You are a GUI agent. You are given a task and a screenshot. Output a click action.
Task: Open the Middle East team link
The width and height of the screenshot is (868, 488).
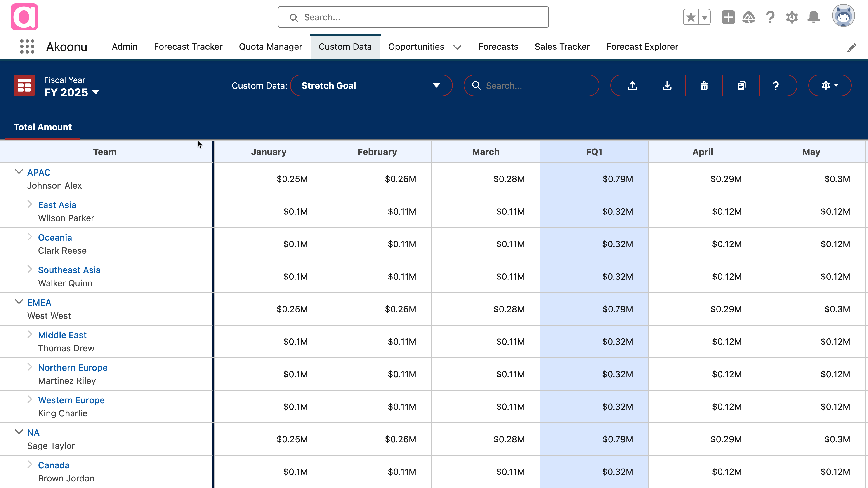point(62,335)
